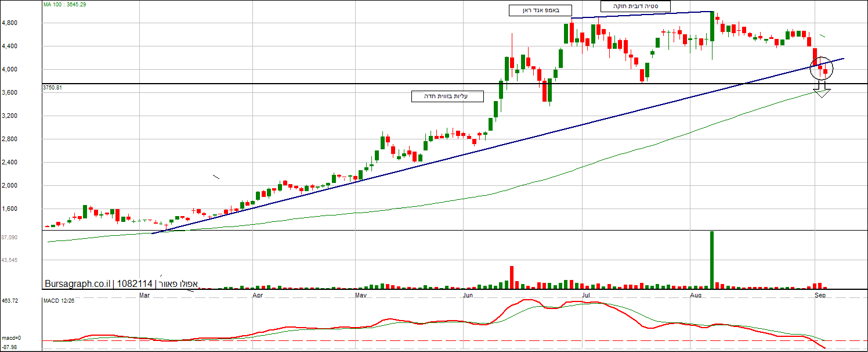Select the Apr month marker

(x=258, y=295)
